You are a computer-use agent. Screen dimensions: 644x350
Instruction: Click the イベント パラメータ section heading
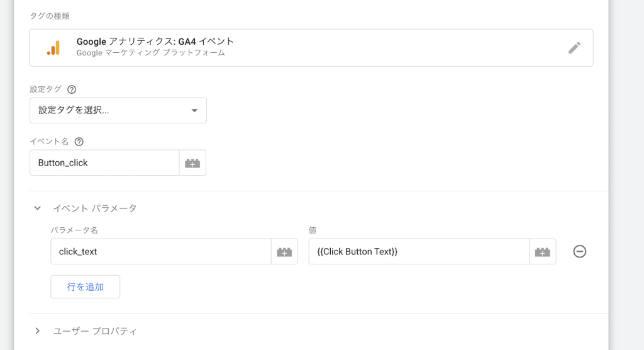coord(94,208)
